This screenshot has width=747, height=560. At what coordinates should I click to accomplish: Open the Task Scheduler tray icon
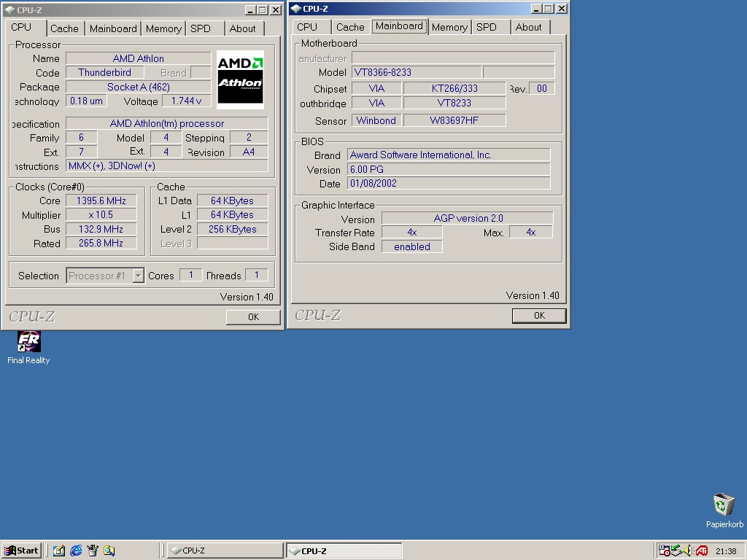click(664, 551)
